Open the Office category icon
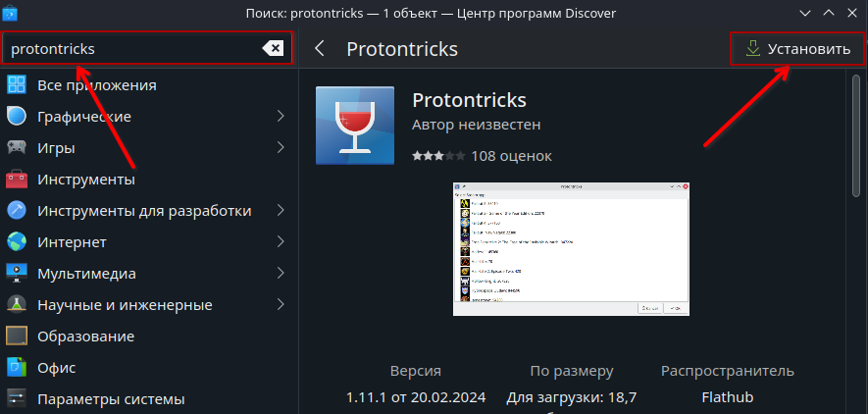Screen dimensions: 868x414 (17, 368)
